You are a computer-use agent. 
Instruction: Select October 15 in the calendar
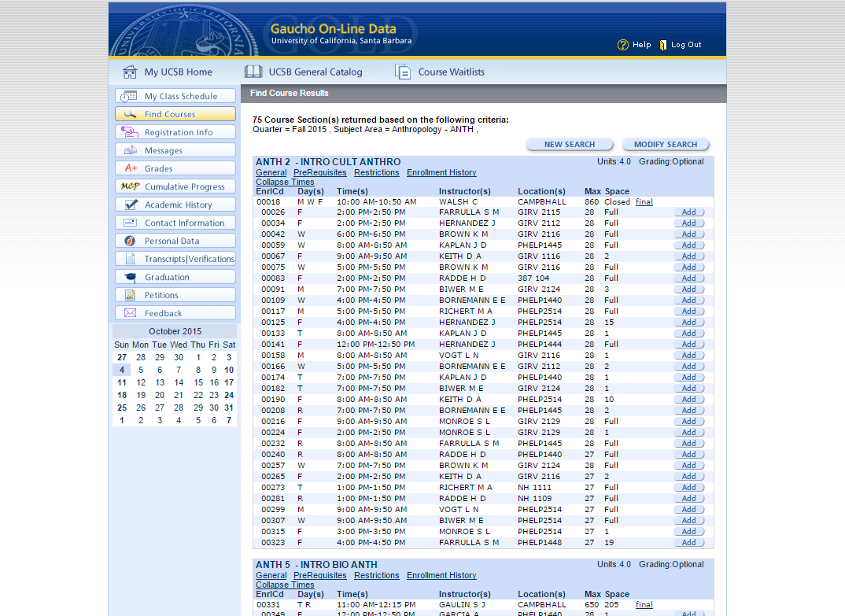tap(198, 382)
